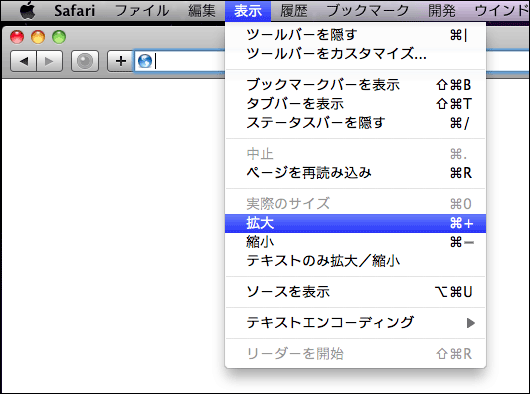The image size is (530, 394).
Task: Click the red close window button
Action: [17, 37]
